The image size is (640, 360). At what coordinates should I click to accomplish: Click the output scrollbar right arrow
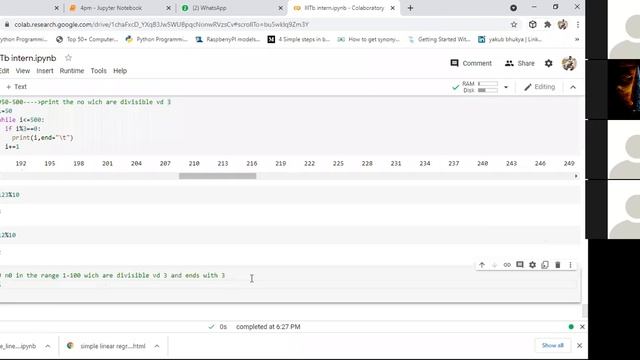576,176
